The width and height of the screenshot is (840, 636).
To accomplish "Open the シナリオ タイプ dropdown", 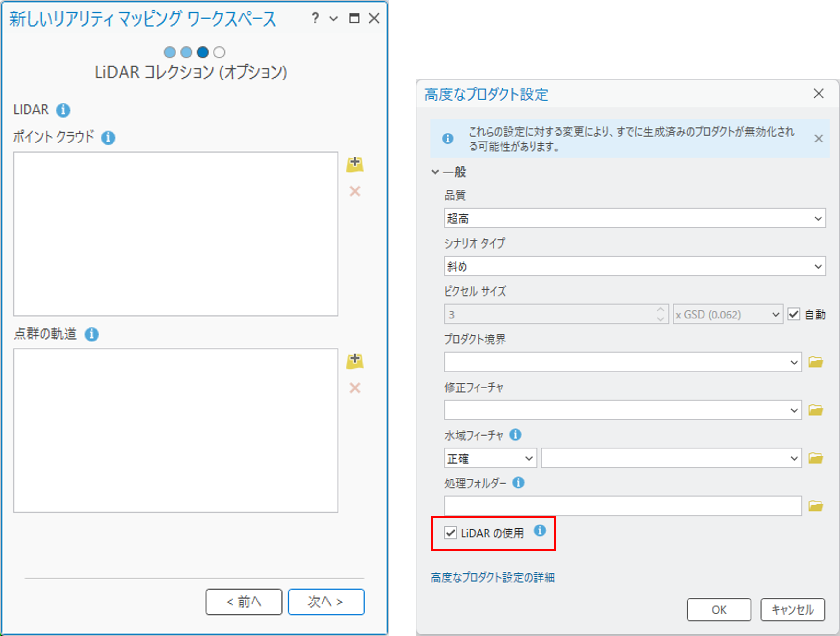I will click(x=634, y=266).
